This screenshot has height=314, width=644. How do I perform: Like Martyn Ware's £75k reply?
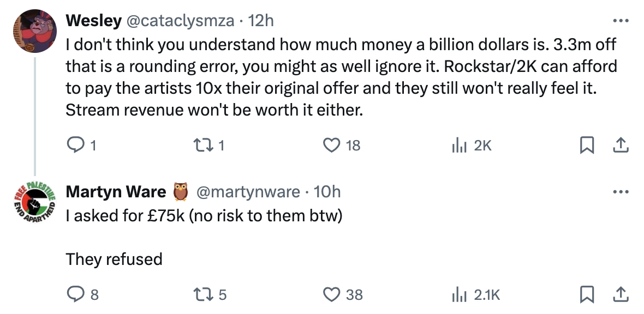coord(332,294)
